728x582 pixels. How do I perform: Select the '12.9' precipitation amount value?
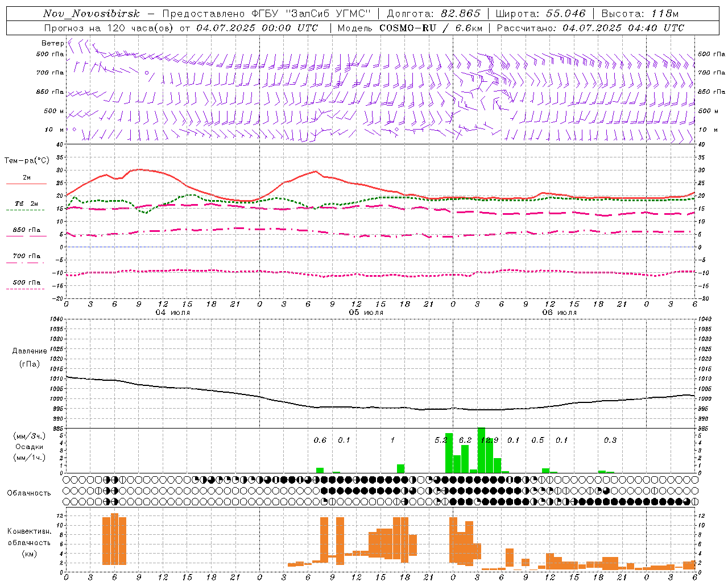click(x=489, y=440)
